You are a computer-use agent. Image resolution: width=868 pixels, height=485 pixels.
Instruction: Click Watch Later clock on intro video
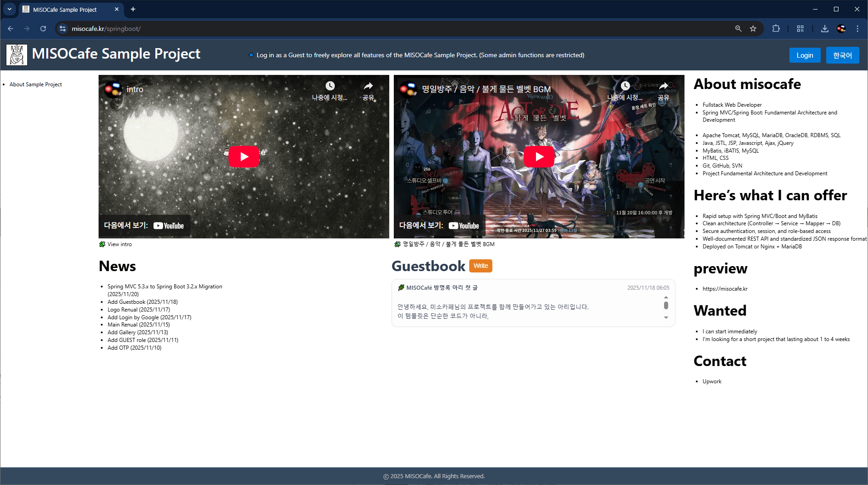pyautogui.click(x=330, y=86)
